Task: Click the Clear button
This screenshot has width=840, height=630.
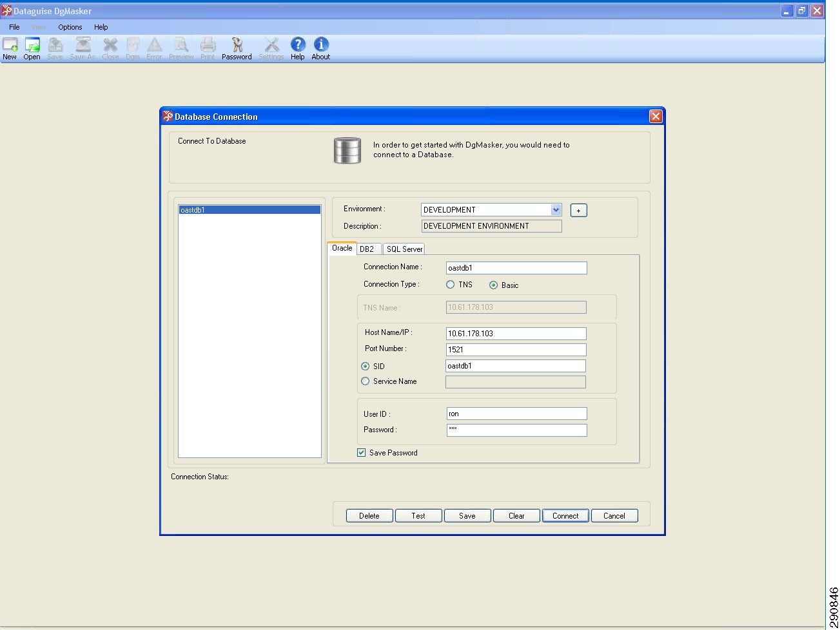Action: tap(516, 516)
